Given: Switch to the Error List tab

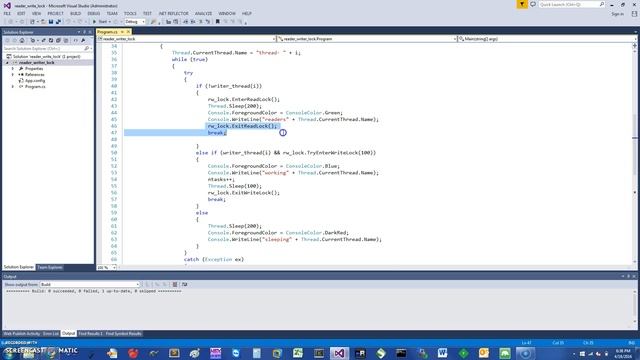Looking at the screenshot, I should 51,334.
